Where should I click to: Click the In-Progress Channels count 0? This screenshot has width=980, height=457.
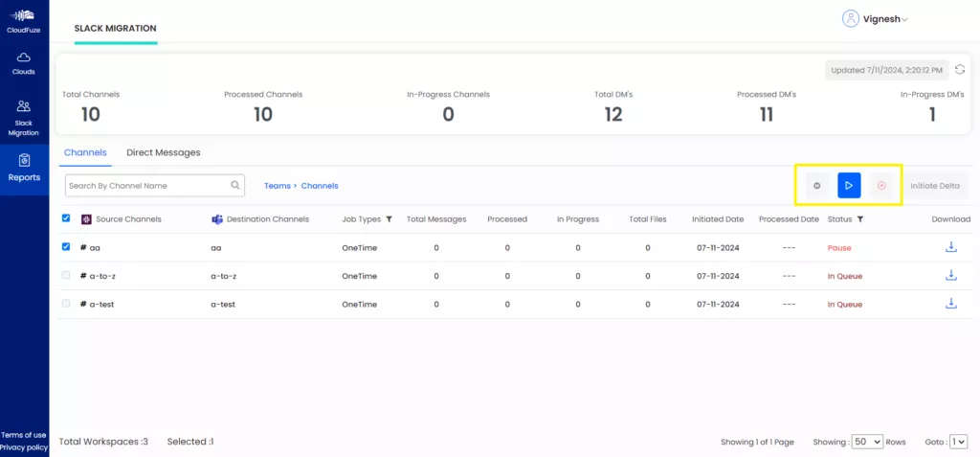click(x=448, y=115)
